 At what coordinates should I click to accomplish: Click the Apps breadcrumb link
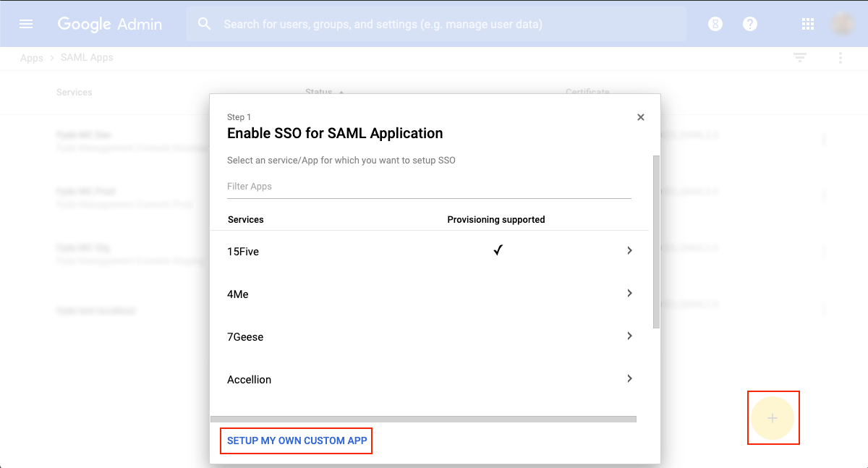click(x=32, y=58)
